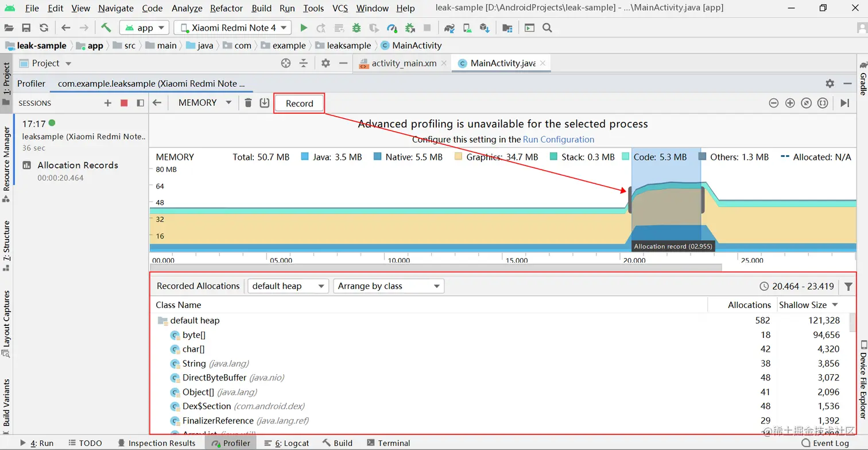868x450 pixels.
Task: Click the leaksample breadcrumb folder
Action: [343, 45]
